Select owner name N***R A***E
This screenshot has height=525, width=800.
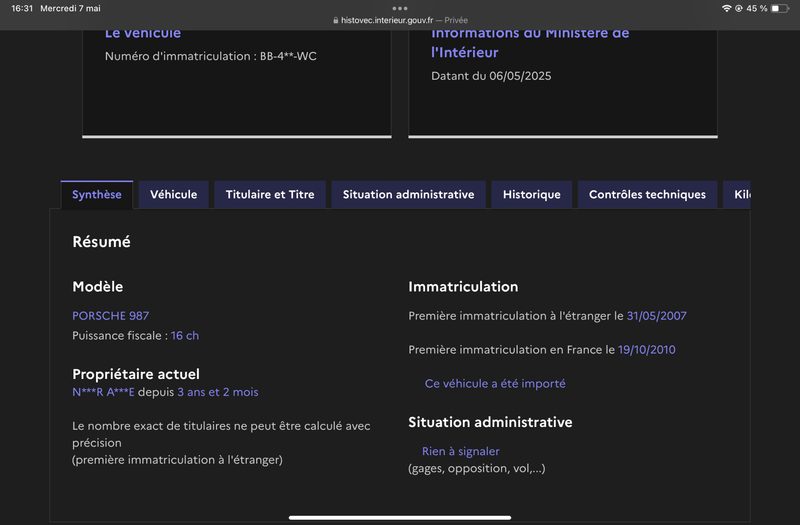pyautogui.click(x=104, y=392)
